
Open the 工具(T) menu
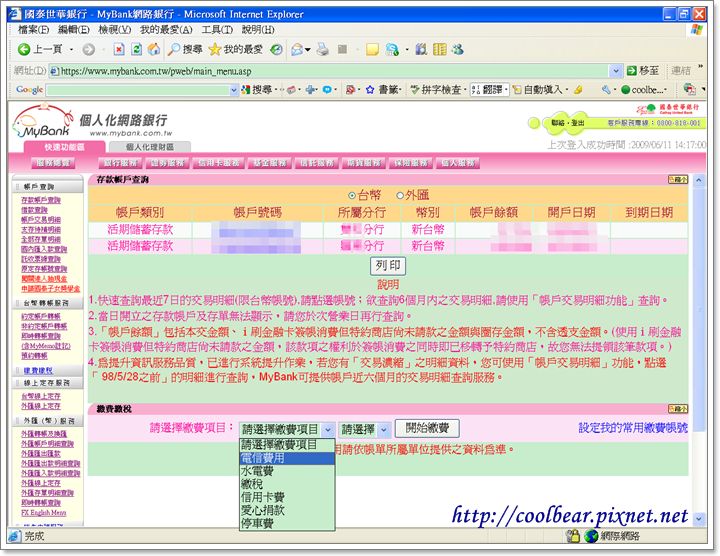[x=217, y=29]
